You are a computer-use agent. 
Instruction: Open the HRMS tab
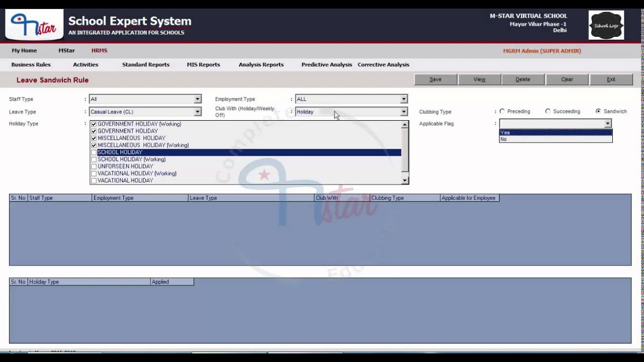pyautogui.click(x=99, y=51)
